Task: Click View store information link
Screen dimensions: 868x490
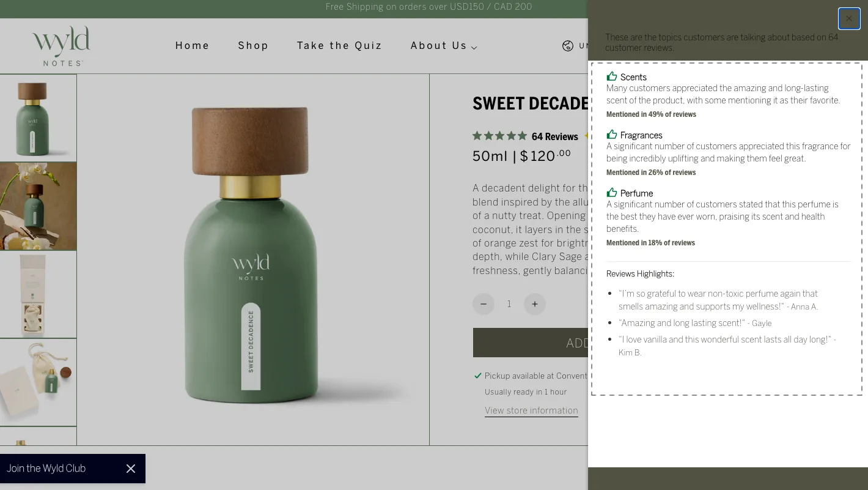Action: (x=531, y=410)
